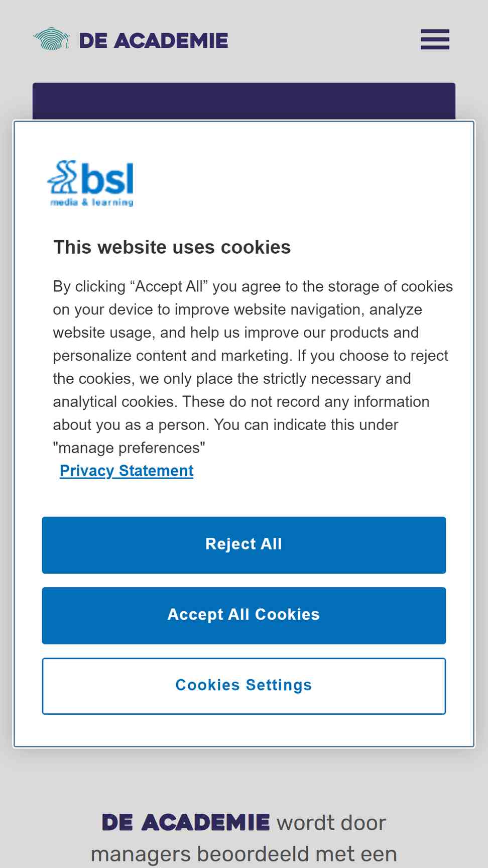Click the 'media & learning' tagline under bsl
This screenshot has height=868, width=488.
tap(92, 202)
